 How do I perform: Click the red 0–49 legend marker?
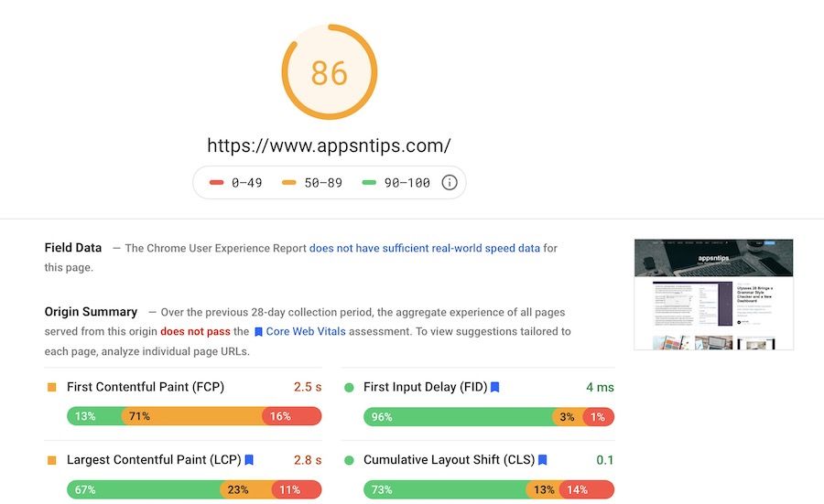point(216,183)
